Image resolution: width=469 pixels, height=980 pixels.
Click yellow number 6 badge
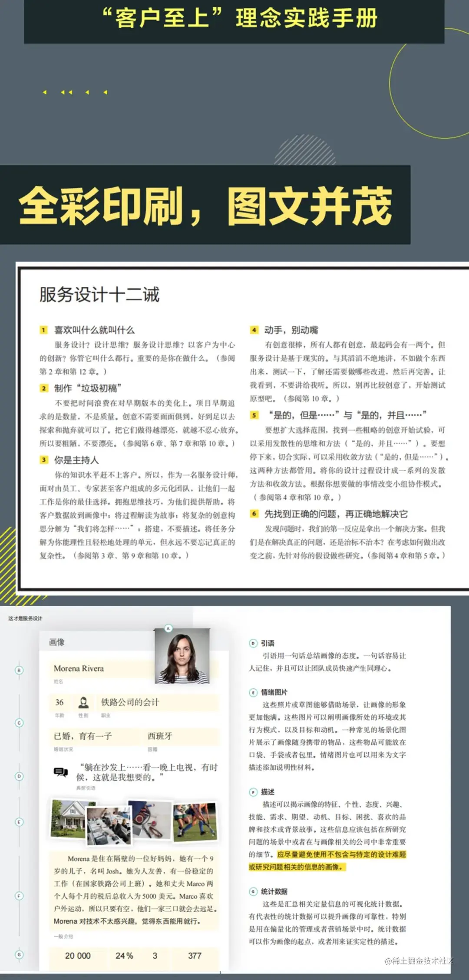click(254, 514)
